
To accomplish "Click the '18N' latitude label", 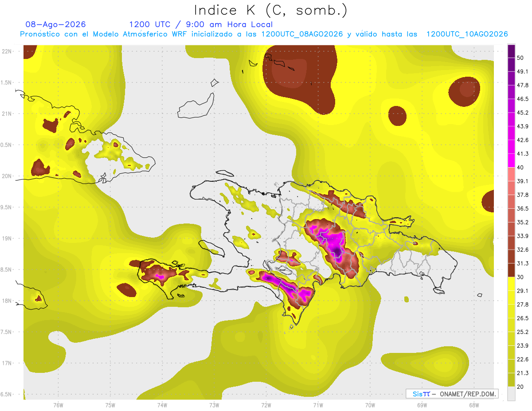I will 7,301.
